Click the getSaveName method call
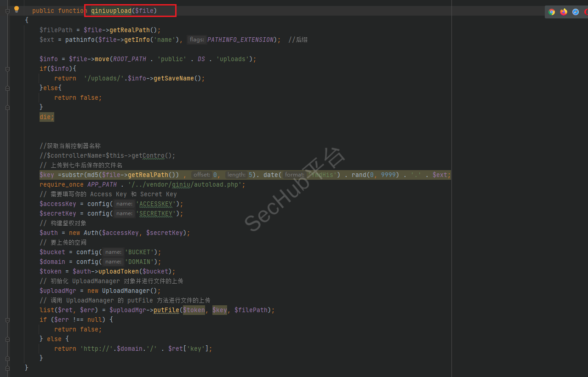The height and width of the screenshot is (377, 588). click(x=173, y=78)
